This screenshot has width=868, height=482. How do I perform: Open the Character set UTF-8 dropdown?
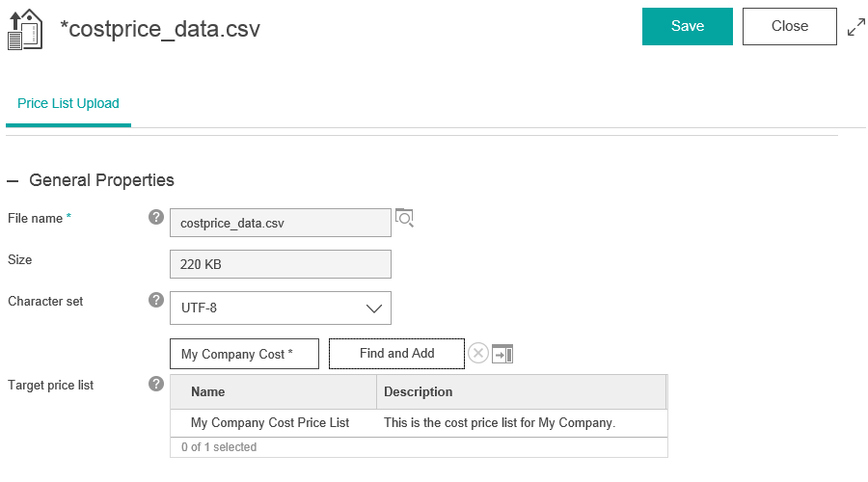click(x=280, y=308)
